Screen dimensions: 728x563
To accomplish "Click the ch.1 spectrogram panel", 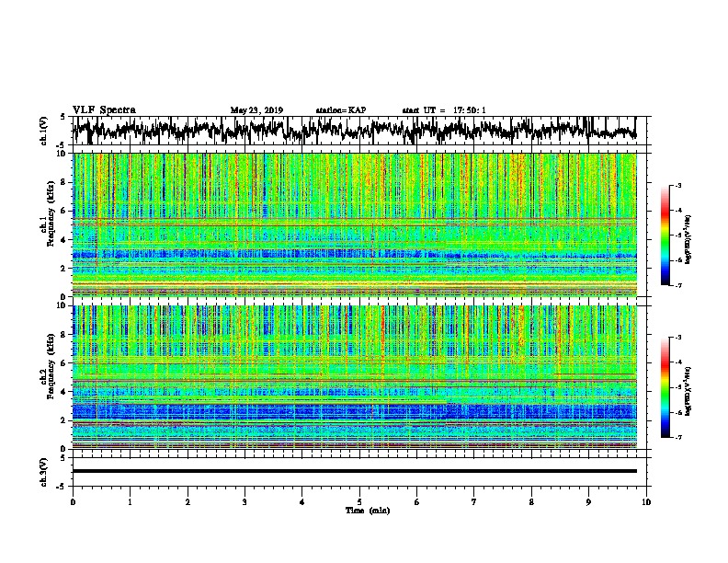I will coord(355,224).
